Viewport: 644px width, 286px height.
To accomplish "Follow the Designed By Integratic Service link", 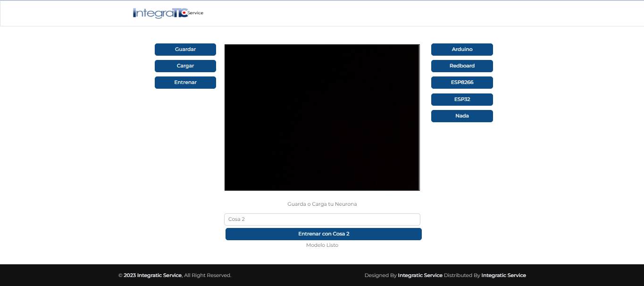I will click(x=420, y=275).
